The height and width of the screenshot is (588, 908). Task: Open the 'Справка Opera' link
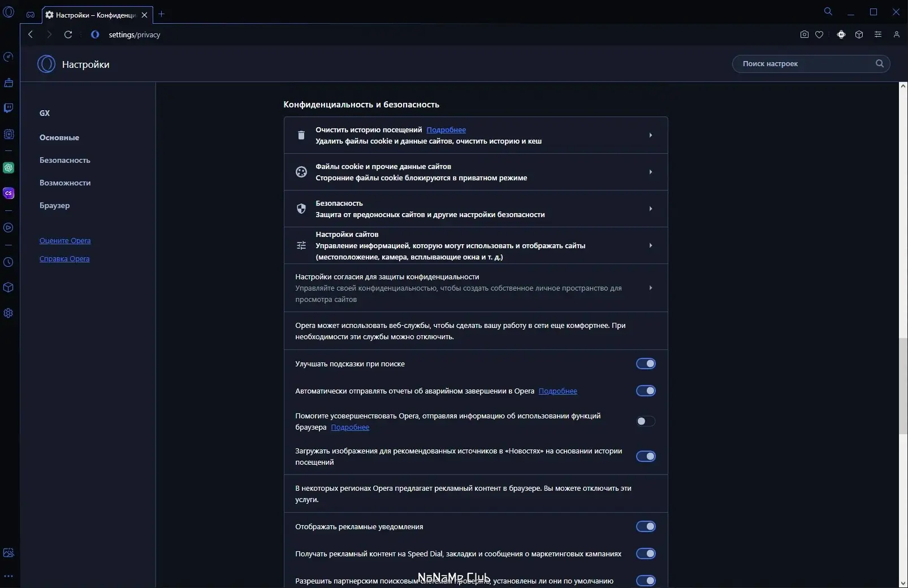point(64,258)
